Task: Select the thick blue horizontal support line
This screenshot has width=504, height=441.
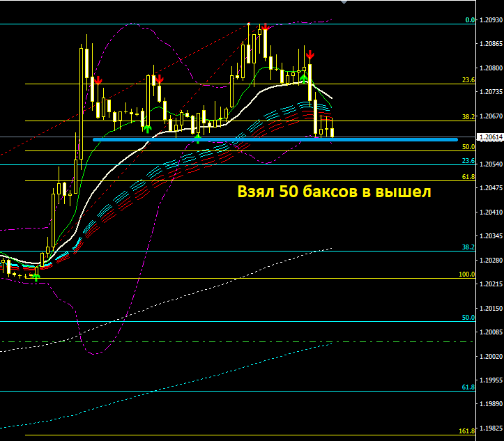Action: coord(275,140)
